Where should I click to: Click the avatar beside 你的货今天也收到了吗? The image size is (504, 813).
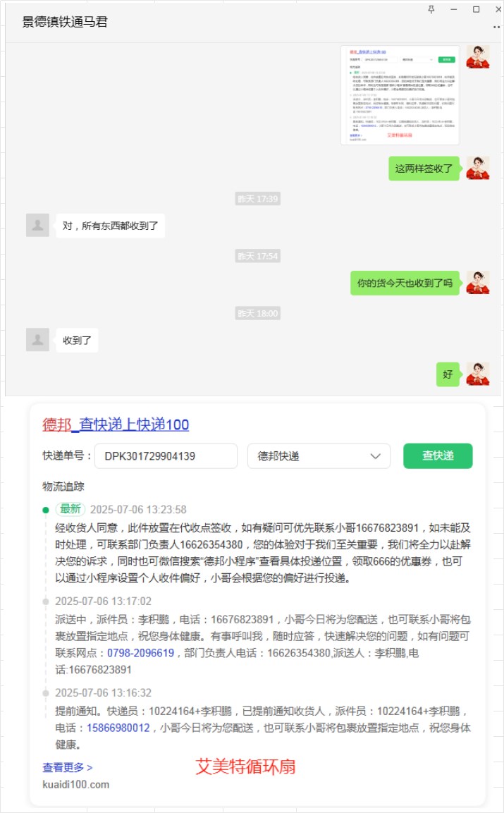point(477,283)
